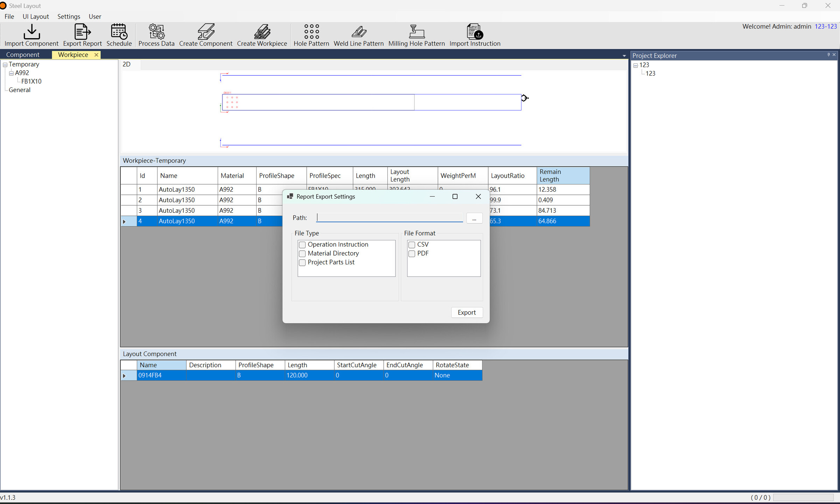The image size is (840, 504).
Task: Switch to the Component tab
Action: [23, 55]
